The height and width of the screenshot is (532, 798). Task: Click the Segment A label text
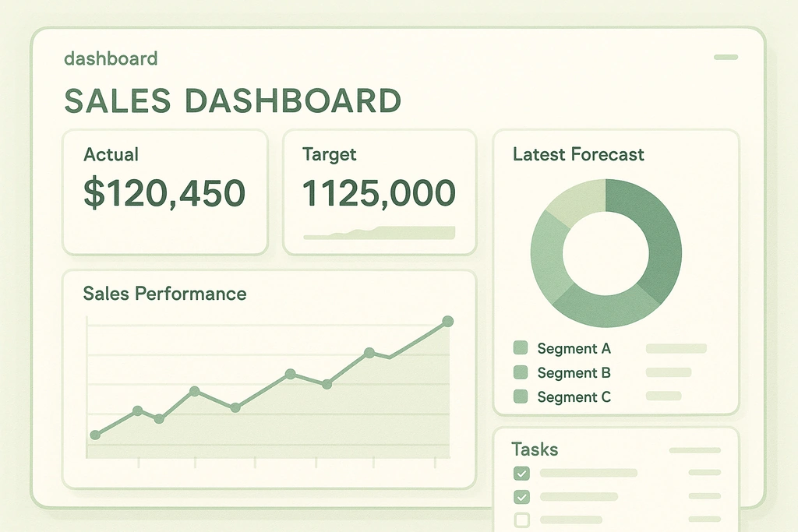point(574,349)
